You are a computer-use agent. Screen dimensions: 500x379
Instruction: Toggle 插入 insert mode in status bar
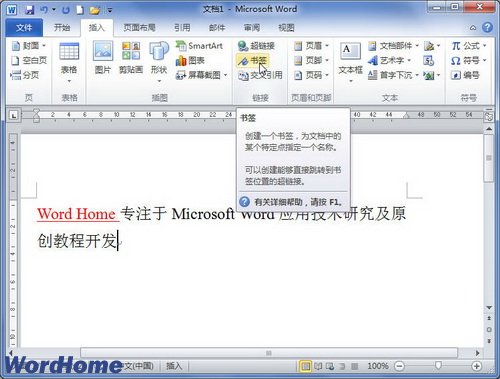tap(174, 366)
